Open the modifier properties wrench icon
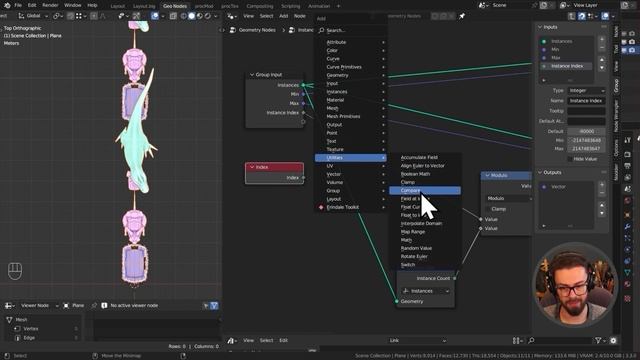Screen dimensions: 640x360 pos(628,227)
